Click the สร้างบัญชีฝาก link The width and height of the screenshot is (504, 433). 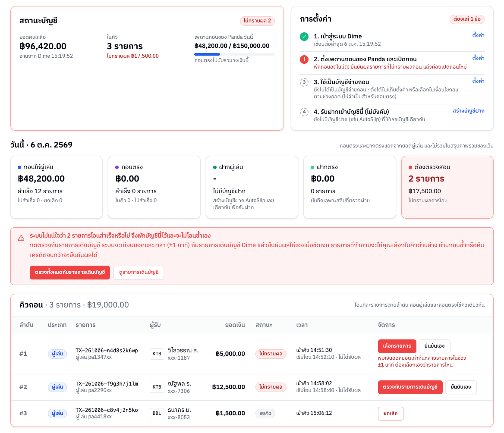[x=468, y=111]
